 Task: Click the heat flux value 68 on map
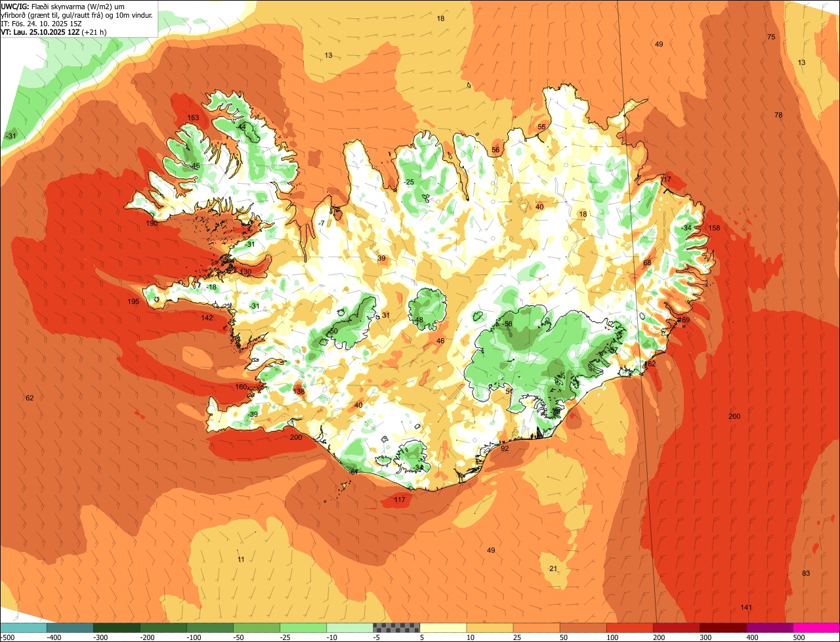pyautogui.click(x=647, y=263)
